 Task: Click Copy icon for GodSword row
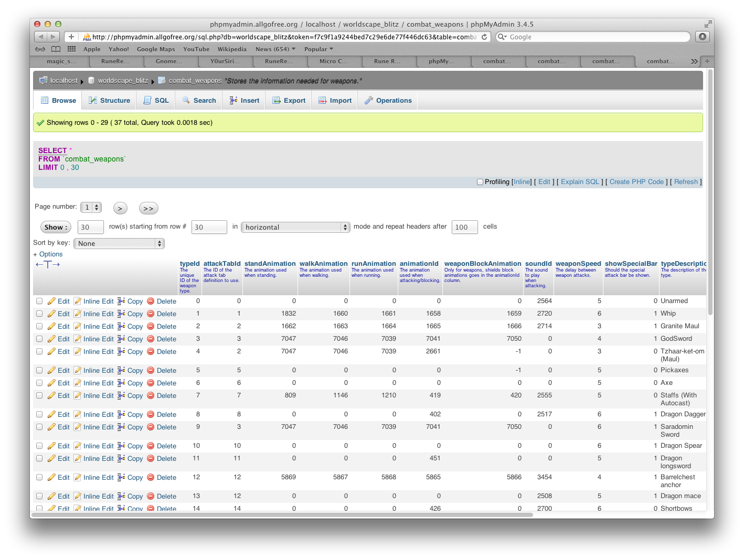tap(121, 339)
